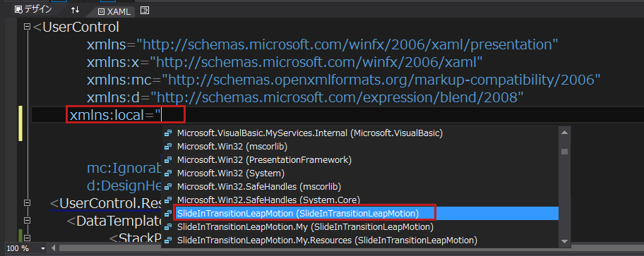644x256 pixels.
Task: Click the IntelliSense list scroll thumb
Action: point(564,152)
